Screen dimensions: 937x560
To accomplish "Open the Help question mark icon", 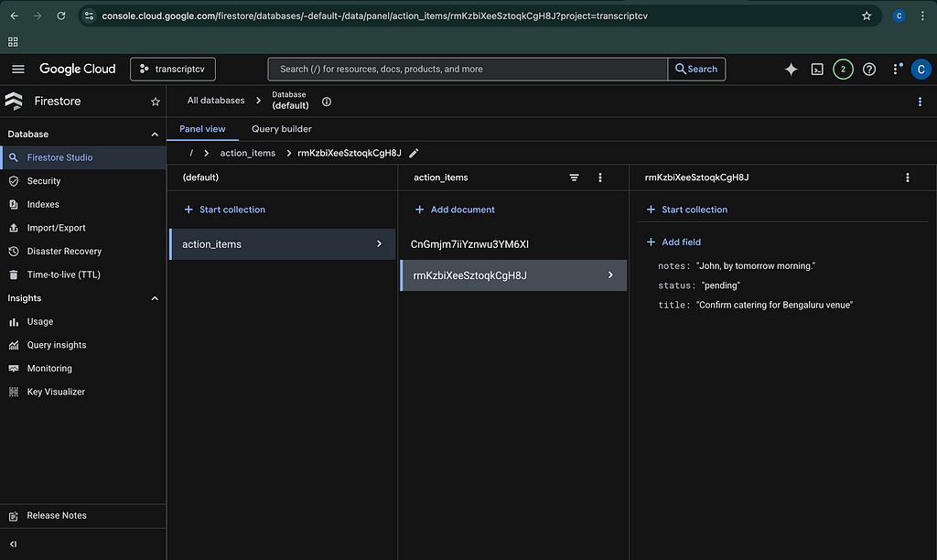I will point(869,70).
